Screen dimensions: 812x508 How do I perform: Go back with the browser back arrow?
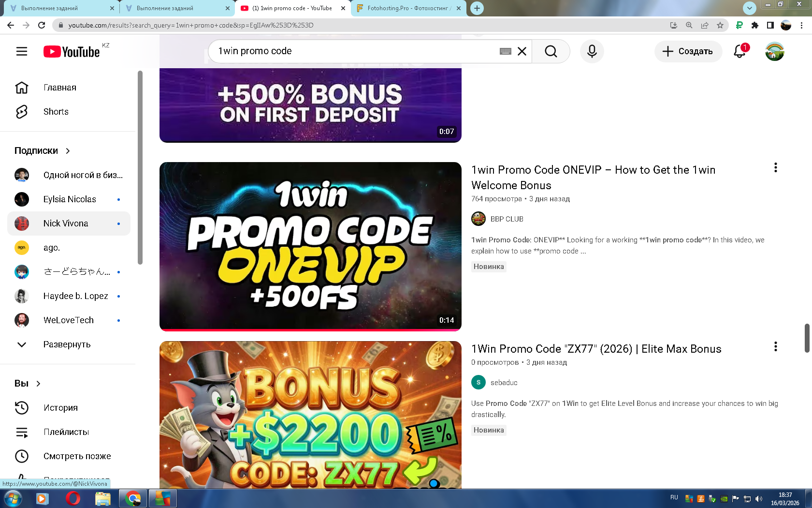click(x=11, y=25)
